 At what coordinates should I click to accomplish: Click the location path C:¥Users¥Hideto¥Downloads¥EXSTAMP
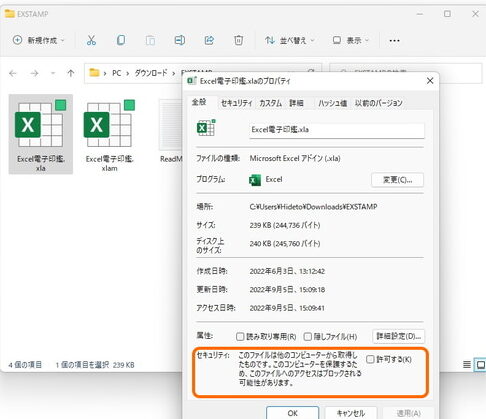(x=313, y=207)
